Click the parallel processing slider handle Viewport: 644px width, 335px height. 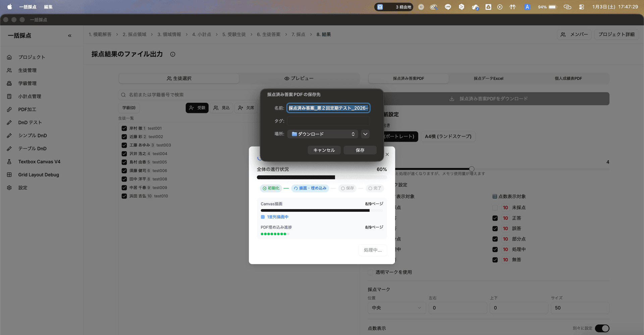pos(472,169)
